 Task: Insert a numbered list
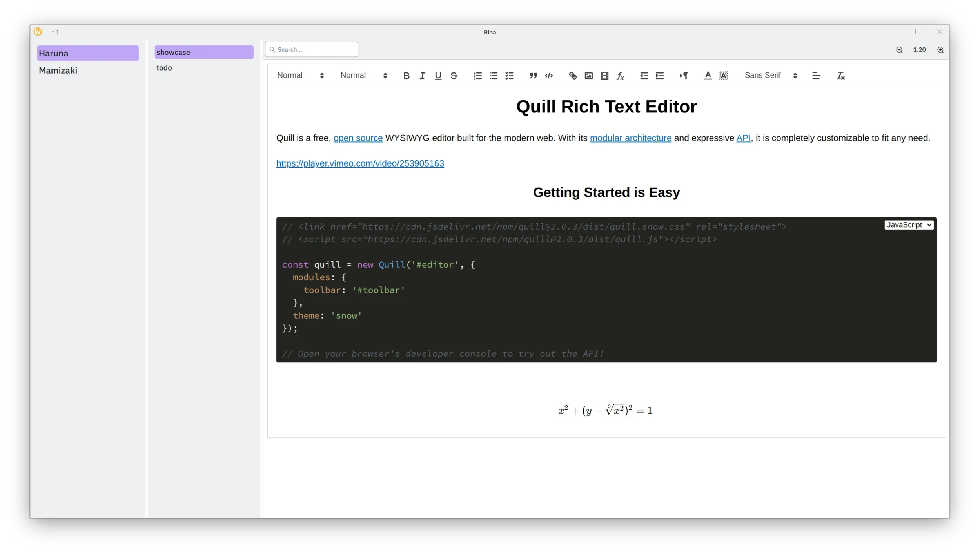[x=477, y=76]
